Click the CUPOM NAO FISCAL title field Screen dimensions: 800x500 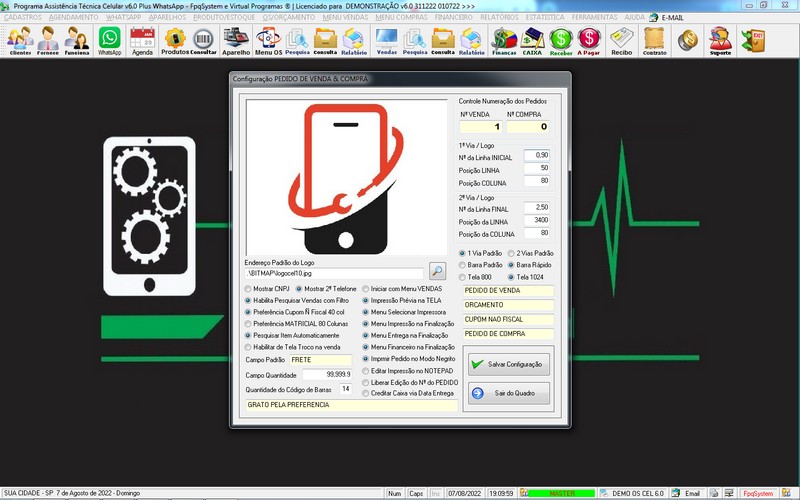(x=508, y=319)
